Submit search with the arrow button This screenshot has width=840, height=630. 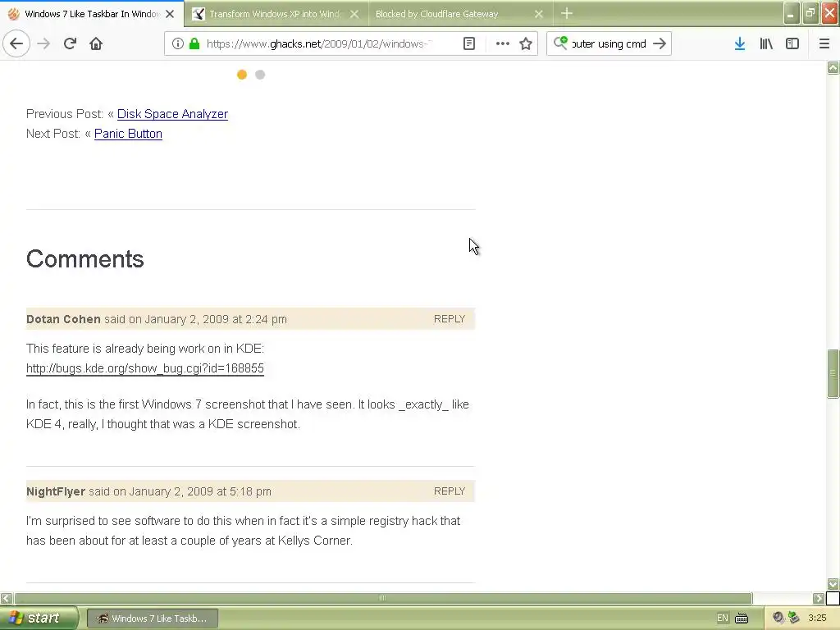pyautogui.click(x=660, y=44)
